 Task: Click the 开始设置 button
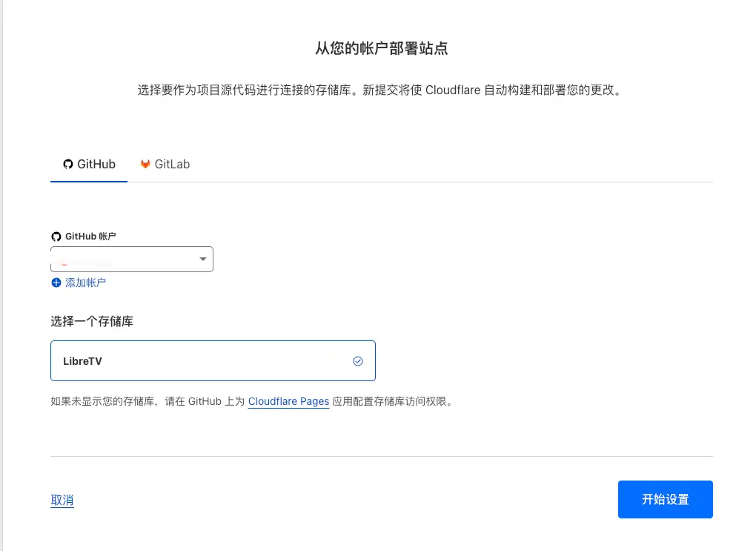pyautogui.click(x=666, y=499)
